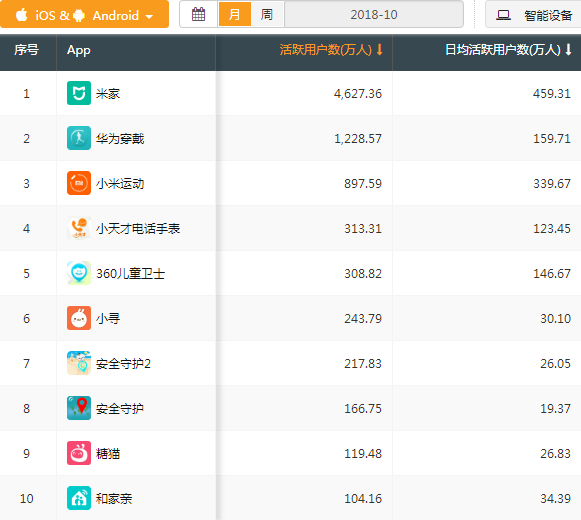Select the value 313.31
581x520 pixels.
coord(363,229)
